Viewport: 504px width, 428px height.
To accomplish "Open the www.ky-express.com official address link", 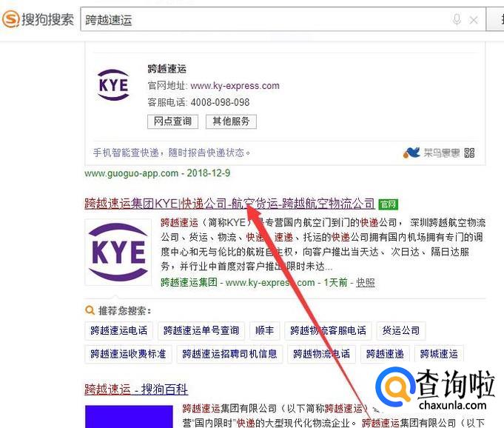I will [235, 86].
